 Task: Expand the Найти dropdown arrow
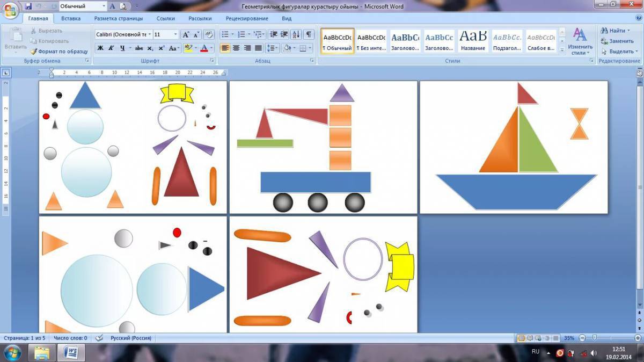629,31
